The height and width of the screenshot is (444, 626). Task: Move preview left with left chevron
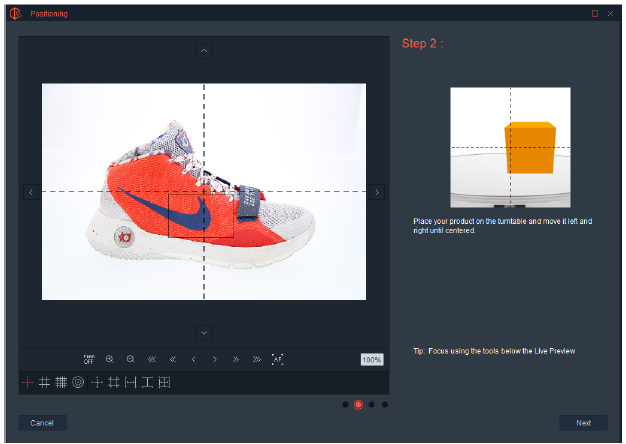coord(31,192)
